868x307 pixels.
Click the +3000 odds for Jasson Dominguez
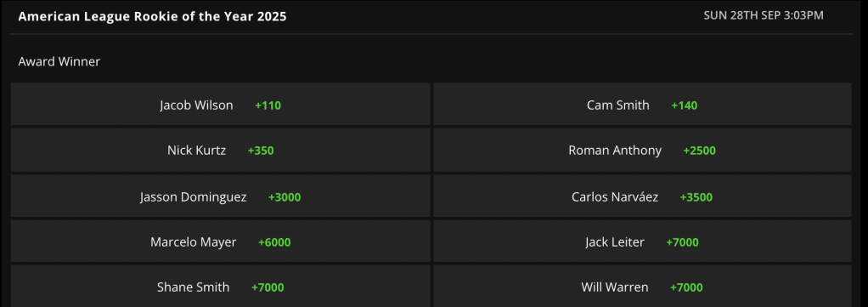(x=285, y=197)
